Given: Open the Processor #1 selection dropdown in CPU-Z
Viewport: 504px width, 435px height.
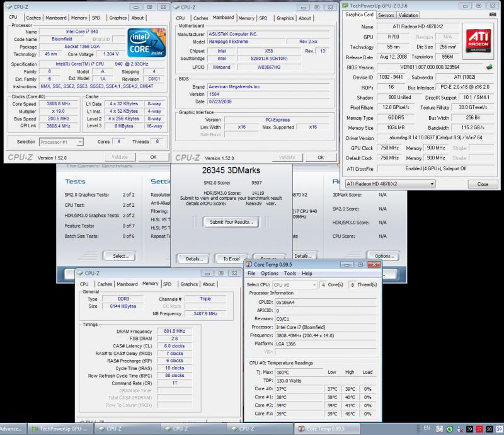Looking at the screenshot, I should (61, 142).
